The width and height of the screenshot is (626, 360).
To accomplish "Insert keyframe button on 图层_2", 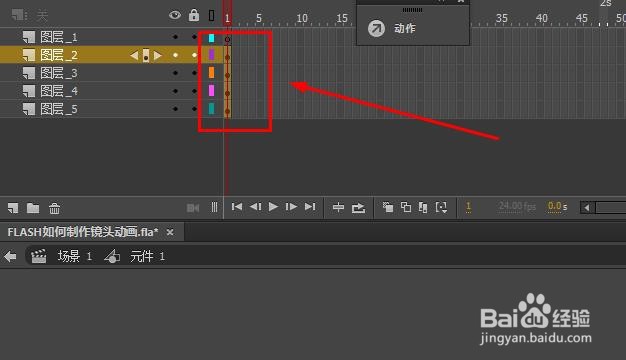I will pos(146,55).
